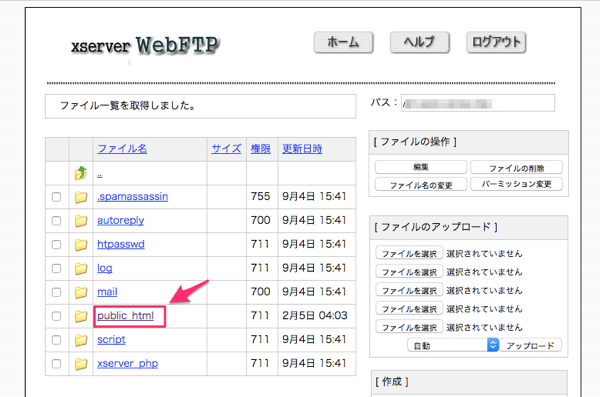The height and width of the screenshot is (397, 600).
Task: Open the xserver_php folder link
Action: click(127, 363)
